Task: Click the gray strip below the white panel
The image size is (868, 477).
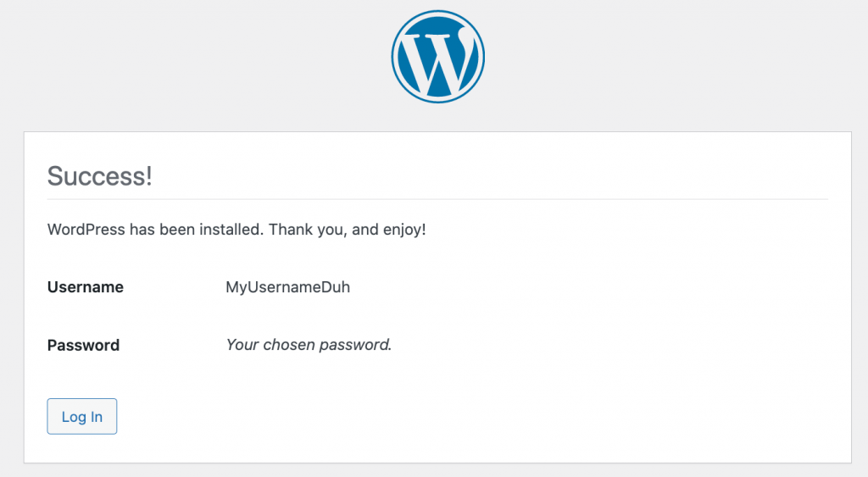Action: click(x=437, y=470)
